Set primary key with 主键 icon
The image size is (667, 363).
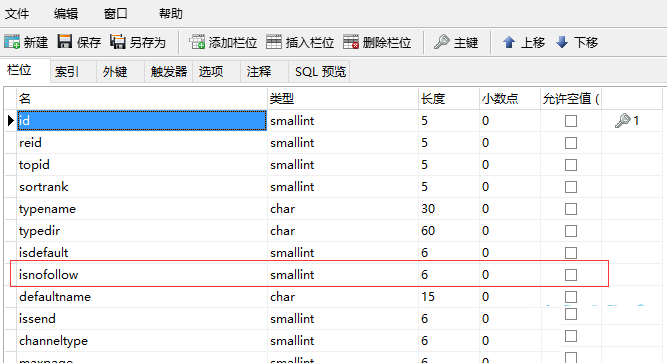click(x=442, y=42)
